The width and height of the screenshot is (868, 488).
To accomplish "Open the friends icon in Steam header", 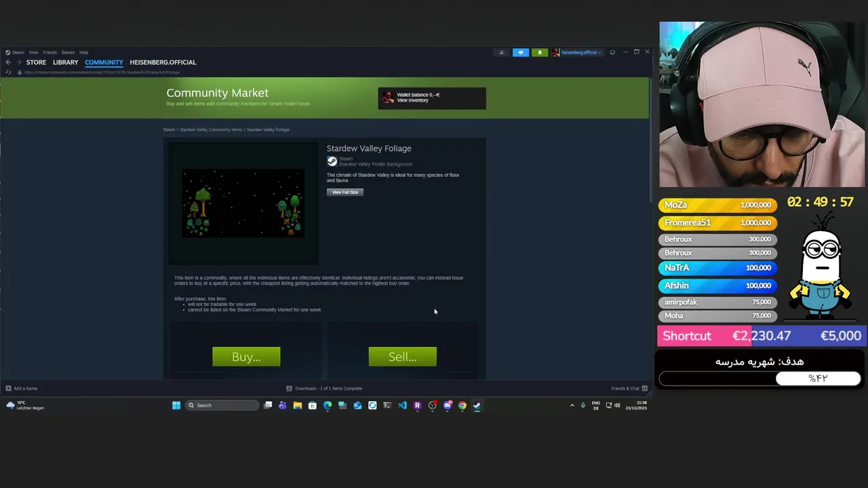I will click(502, 52).
